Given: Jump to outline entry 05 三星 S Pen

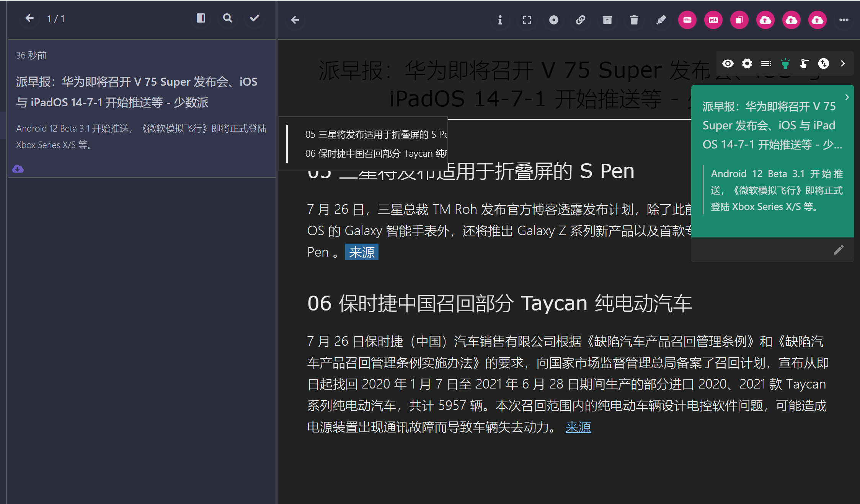Looking at the screenshot, I should click(375, 134).
